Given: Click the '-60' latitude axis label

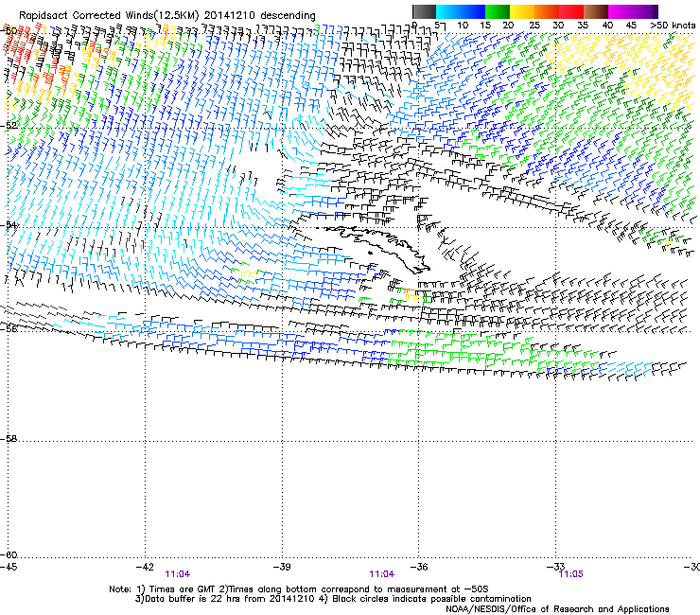Looking at the screenshot, I should click(x=9, y=554).
